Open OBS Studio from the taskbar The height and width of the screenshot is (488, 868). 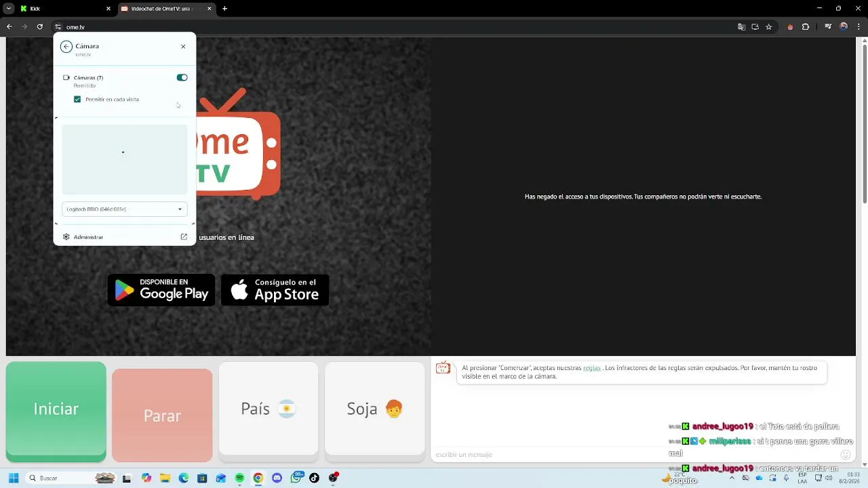pyautogui.click(x=333, y=478)
